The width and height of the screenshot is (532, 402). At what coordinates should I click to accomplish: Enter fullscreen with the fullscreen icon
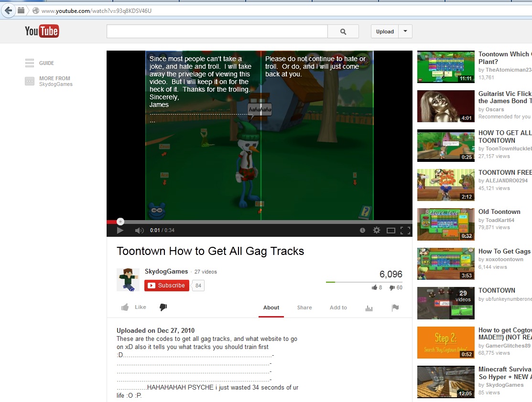405,231
